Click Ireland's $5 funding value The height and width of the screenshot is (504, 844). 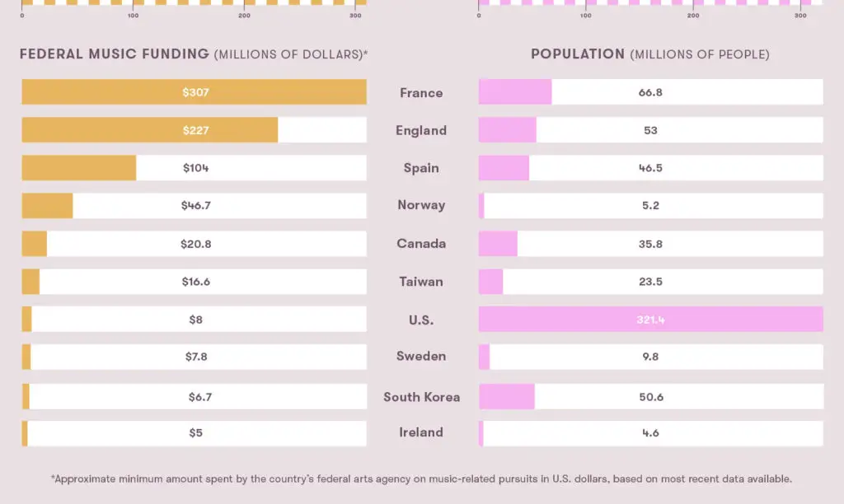coord(195,433)
